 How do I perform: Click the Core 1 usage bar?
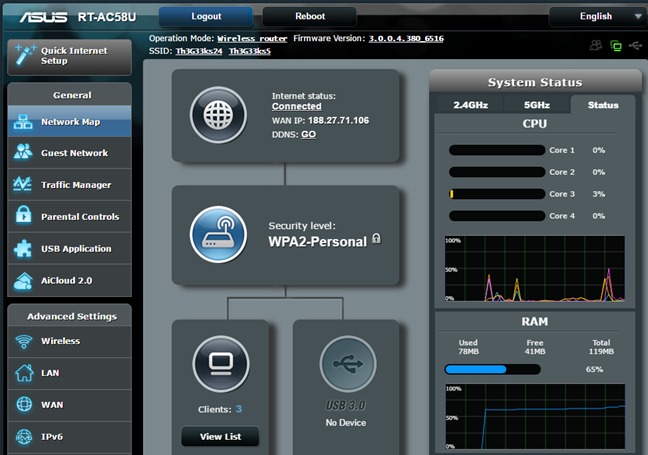pos(497,150)
